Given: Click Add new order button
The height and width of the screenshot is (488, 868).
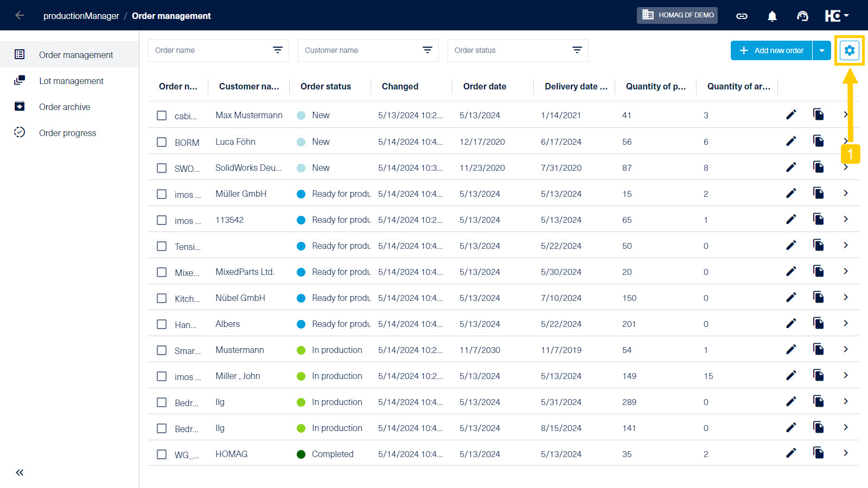Looking at the screenshot, I should coord(771,50).
